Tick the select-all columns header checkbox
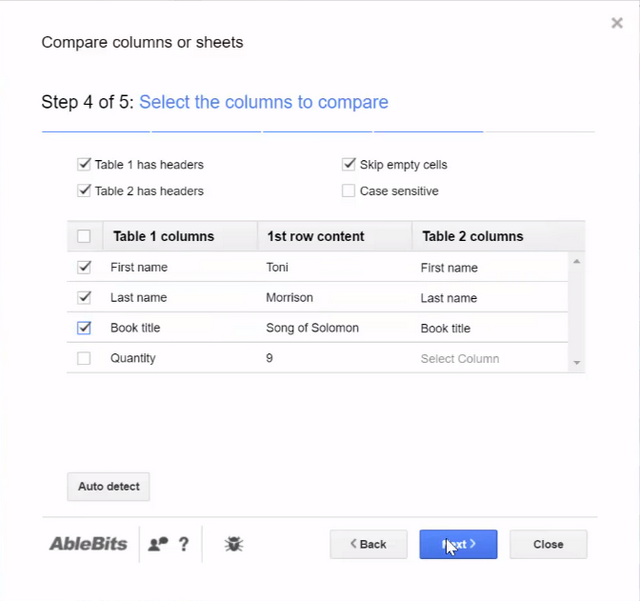Screen dimensions: 640x601 click(x=84, y=236)
